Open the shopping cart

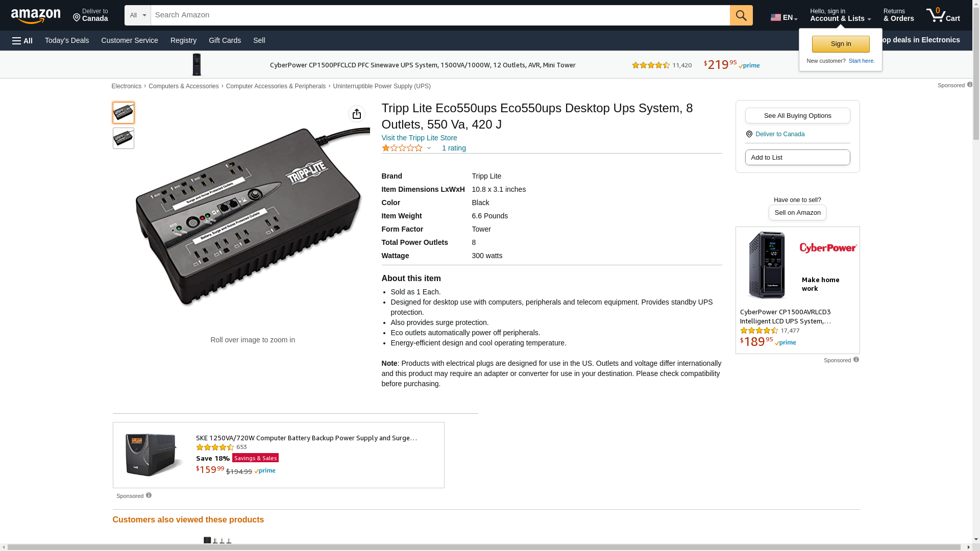[943, 15]
